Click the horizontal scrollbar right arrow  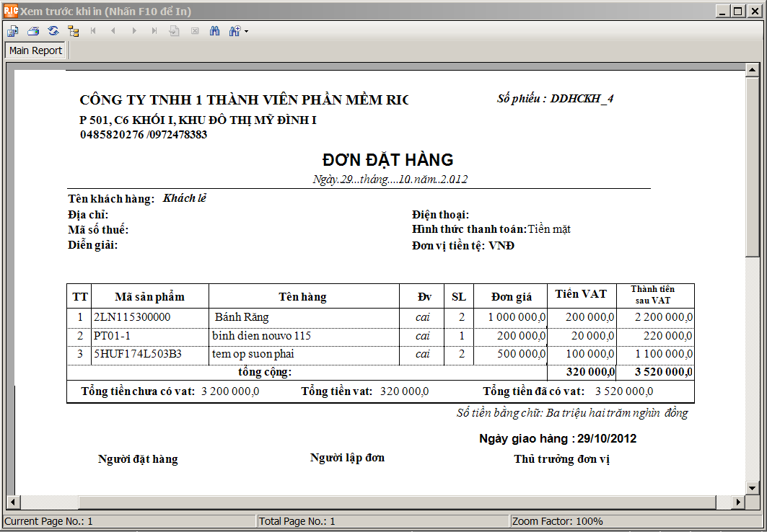[738, 502]
